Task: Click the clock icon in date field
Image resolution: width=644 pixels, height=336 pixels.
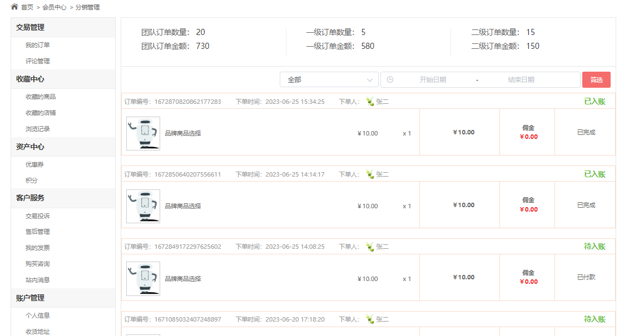Action: click(x=390, y=79)
